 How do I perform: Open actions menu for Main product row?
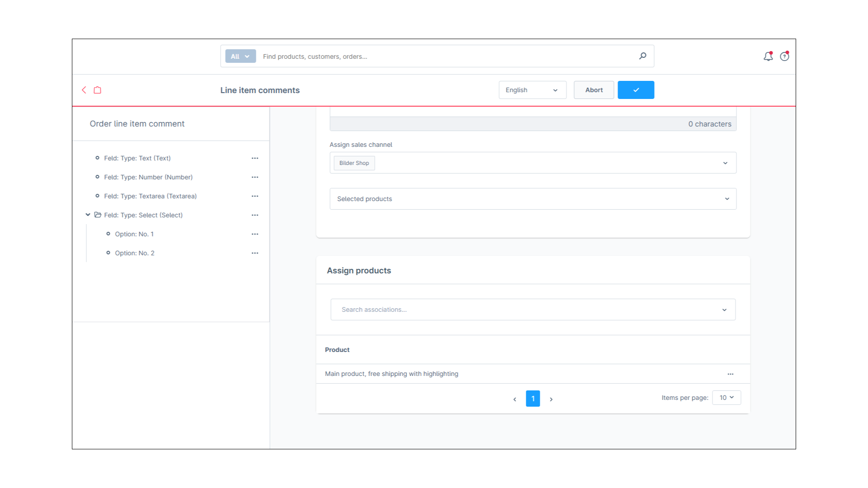[x=730, y=374]
